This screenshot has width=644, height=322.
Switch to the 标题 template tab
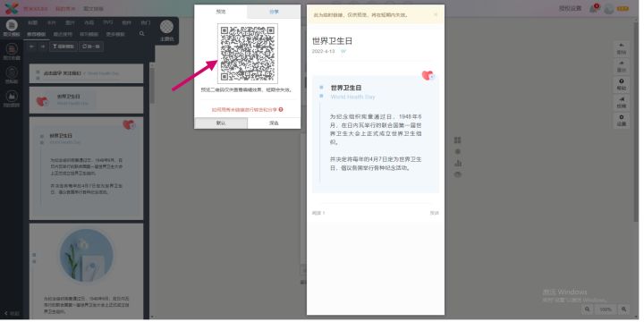(33, 23)
